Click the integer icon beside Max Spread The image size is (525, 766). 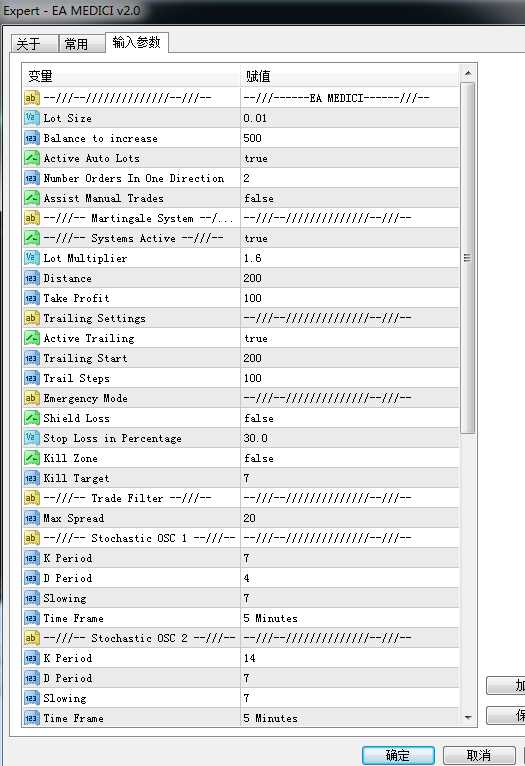point(31,519)
